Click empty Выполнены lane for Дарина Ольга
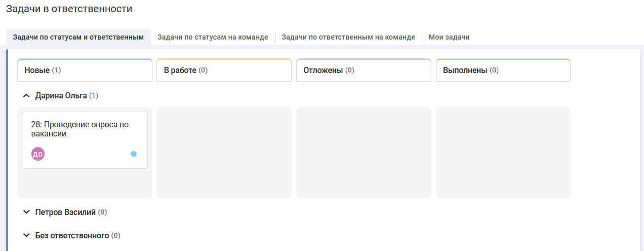 coord(503,152)
